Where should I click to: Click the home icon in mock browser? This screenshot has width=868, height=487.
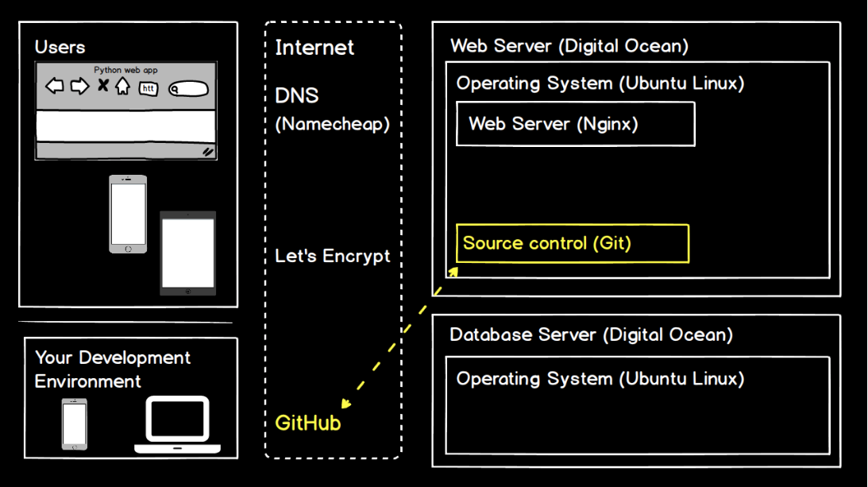tap(122, 86)
